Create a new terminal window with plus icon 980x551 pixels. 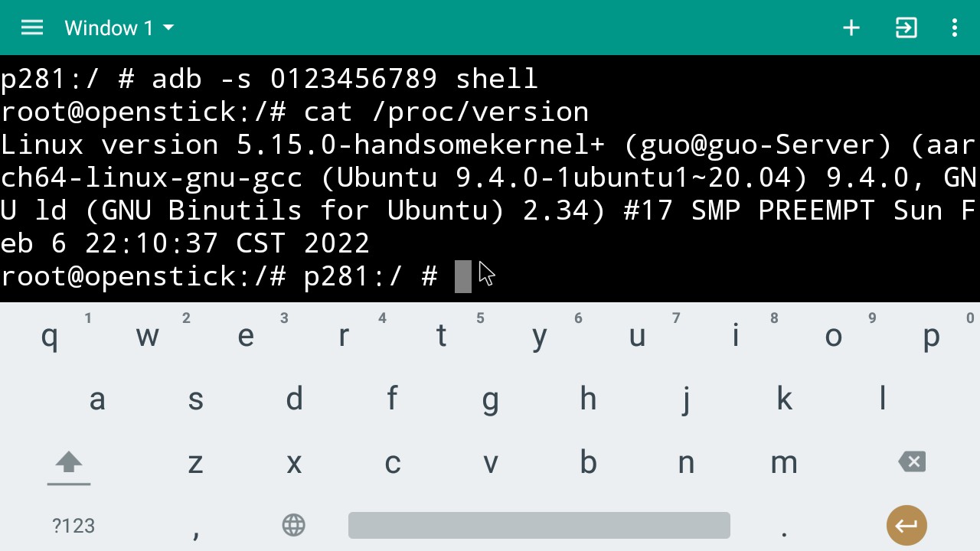pos(851,28)
